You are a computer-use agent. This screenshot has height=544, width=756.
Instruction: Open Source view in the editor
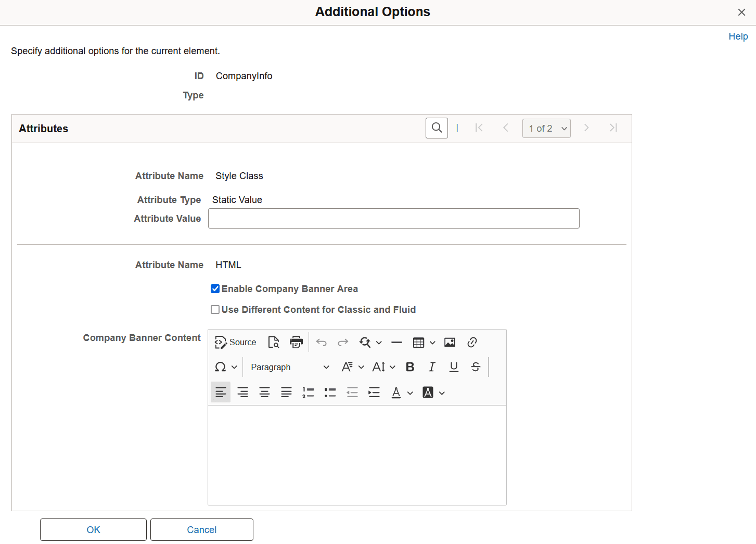coord(235,342)
